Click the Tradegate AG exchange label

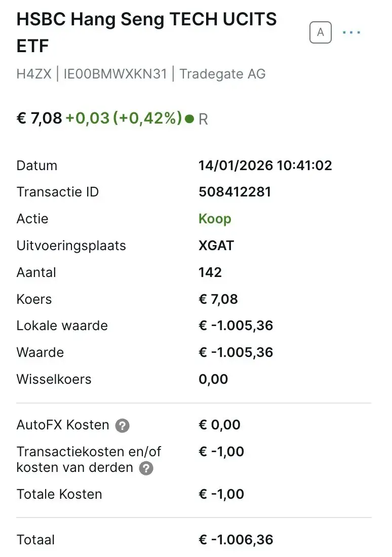pos(222,74)
